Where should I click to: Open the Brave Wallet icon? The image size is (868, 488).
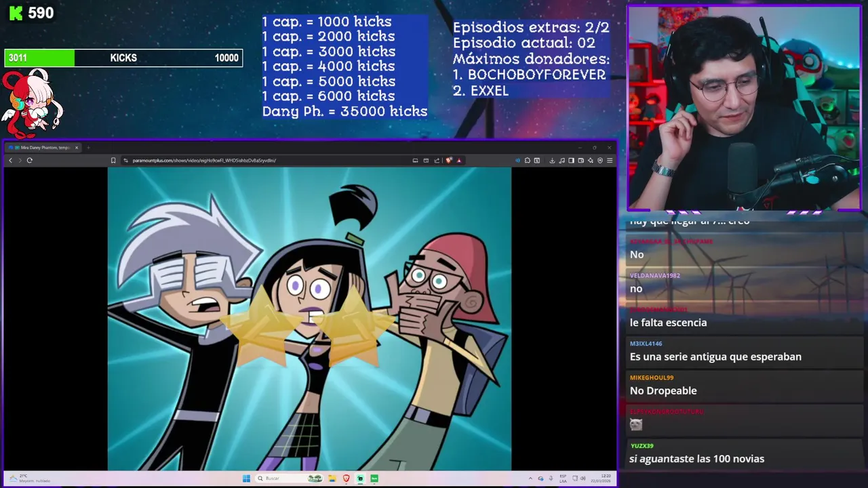(580, 161)
